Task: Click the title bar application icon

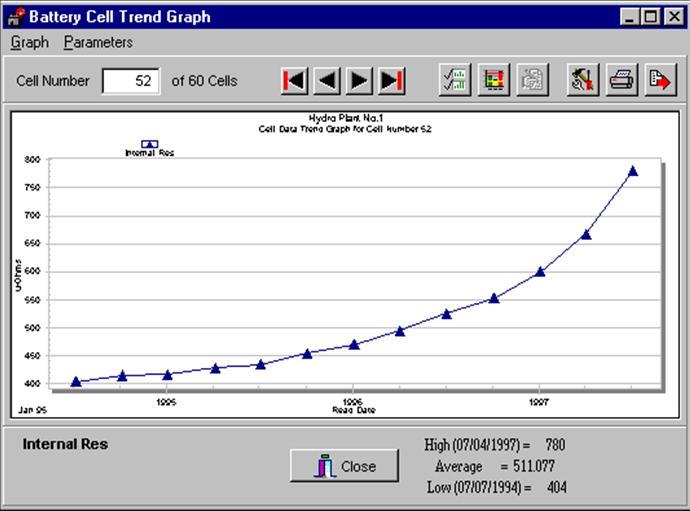Action: click(x=16, y=17)
